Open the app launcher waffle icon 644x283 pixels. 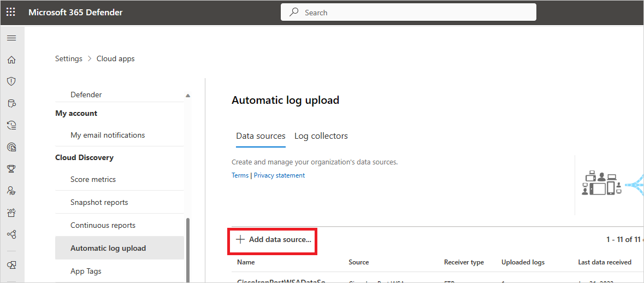click(x=11, y=12)
